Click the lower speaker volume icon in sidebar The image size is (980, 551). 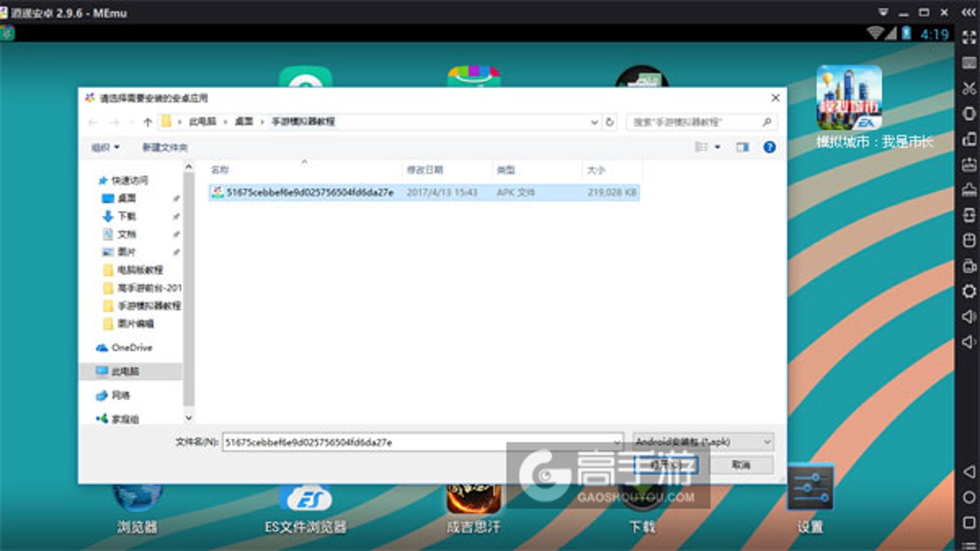[969, 341]
